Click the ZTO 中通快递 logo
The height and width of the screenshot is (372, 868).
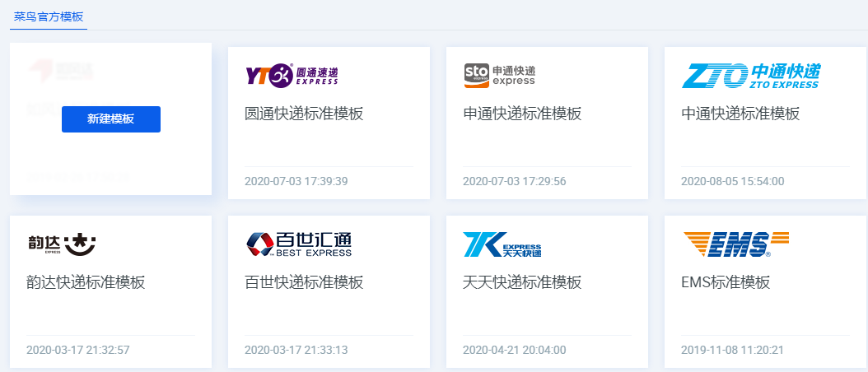pyautogui.click(x=751, y=76)
